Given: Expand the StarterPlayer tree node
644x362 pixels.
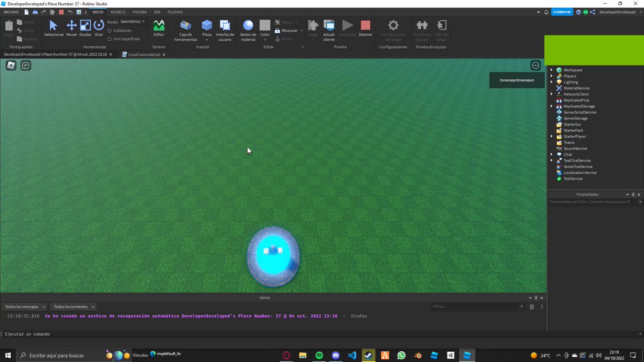Looking at the screenshot, I should 551,136.
